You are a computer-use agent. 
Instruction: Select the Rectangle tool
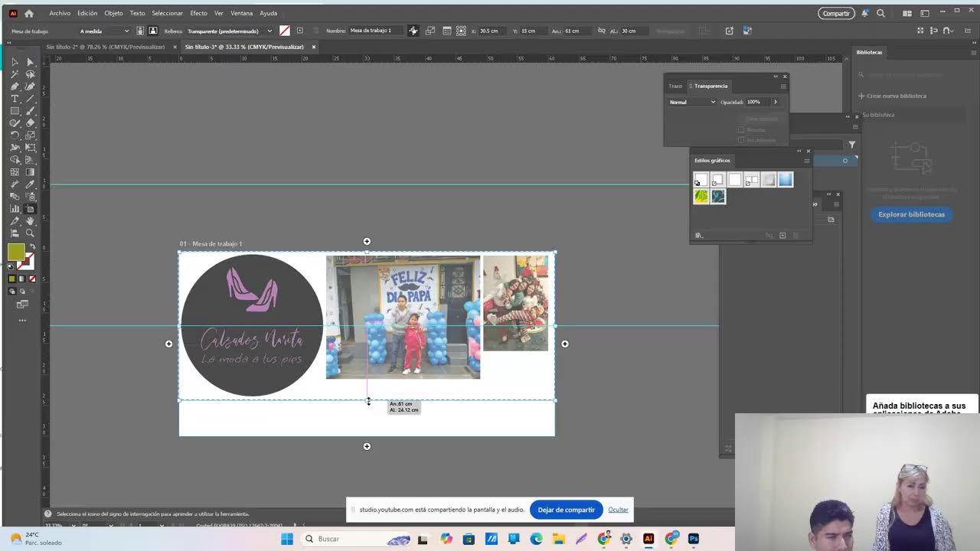click(x=15, y=111)
